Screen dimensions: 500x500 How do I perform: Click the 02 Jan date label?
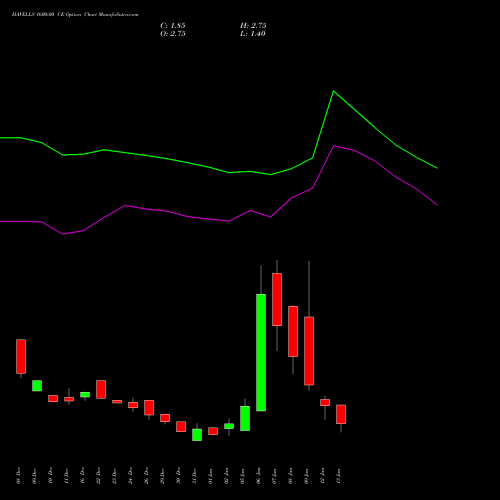click(x=226, y=476)
